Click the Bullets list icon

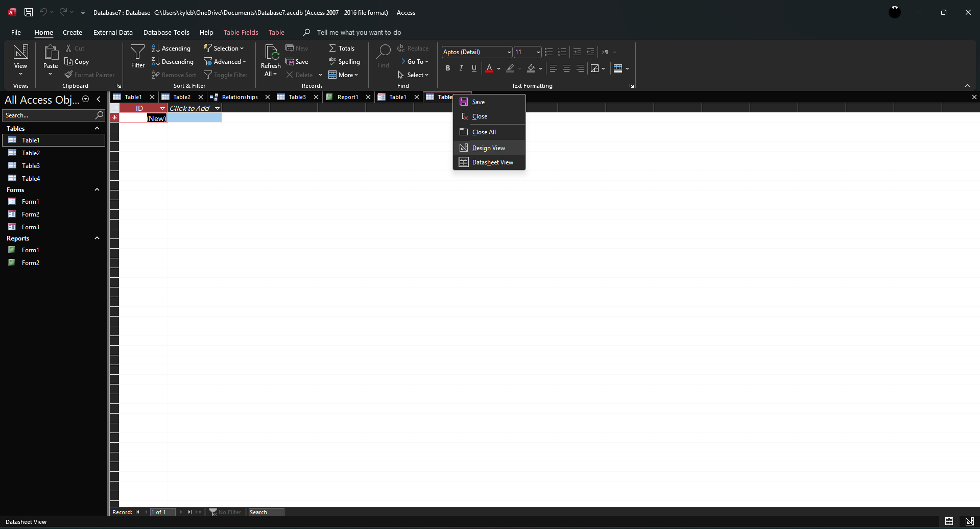(x=549, y=52)
